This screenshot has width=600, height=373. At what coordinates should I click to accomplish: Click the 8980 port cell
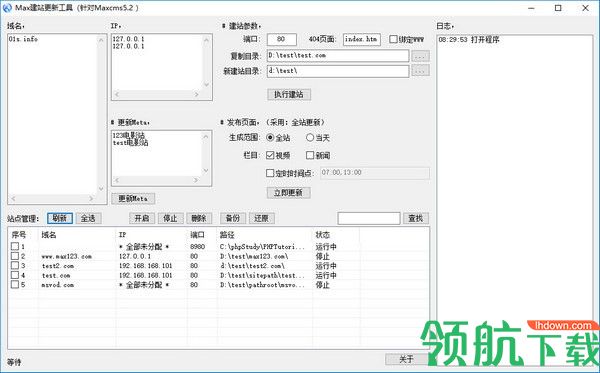click(x=198, y=247)
